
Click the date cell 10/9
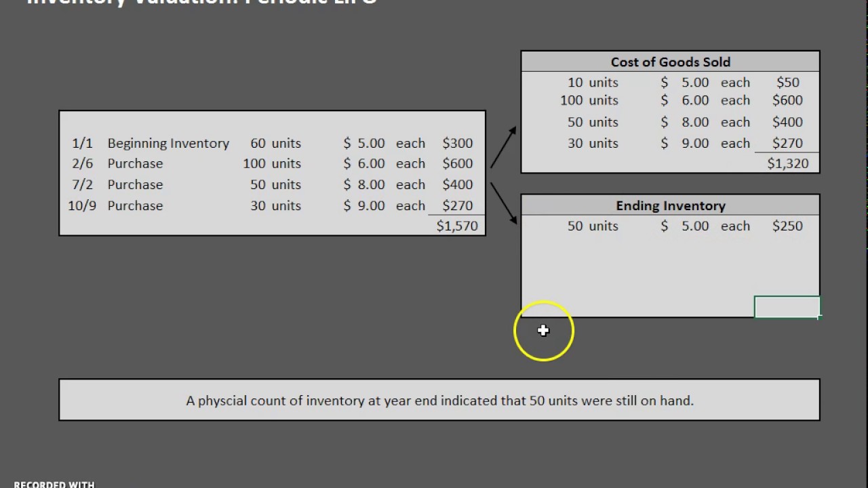82,205
